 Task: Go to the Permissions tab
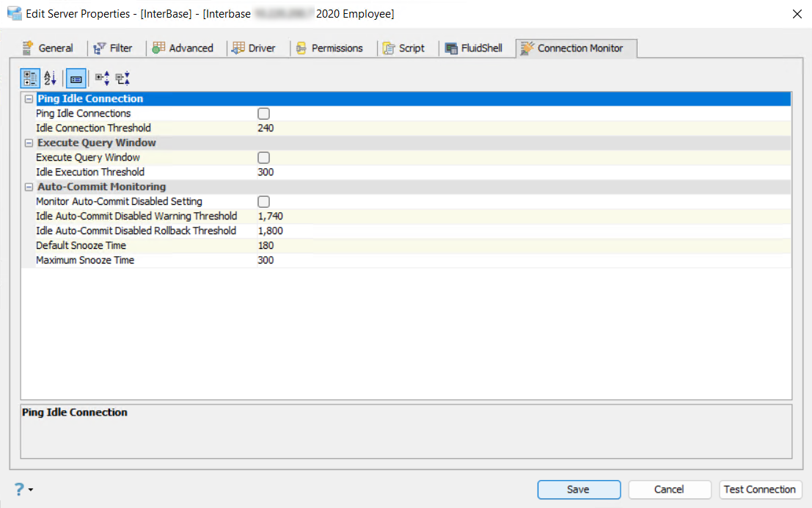(x=329, y=48)
